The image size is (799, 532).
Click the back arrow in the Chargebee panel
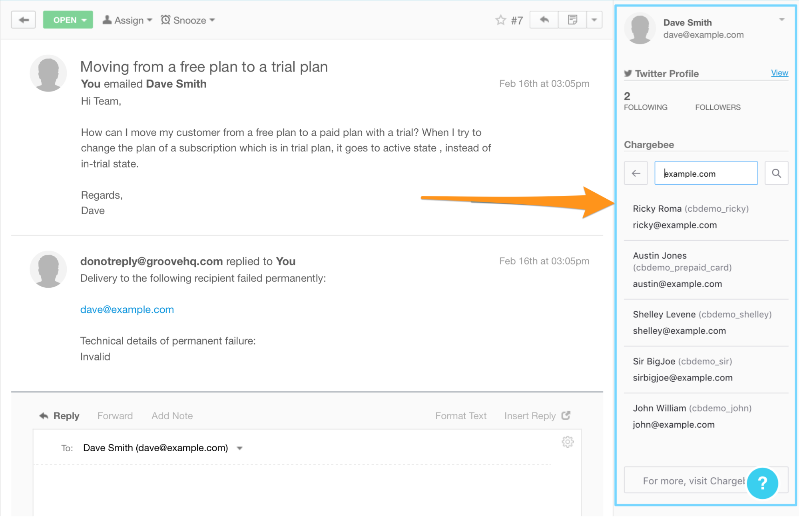pos(636,173)
